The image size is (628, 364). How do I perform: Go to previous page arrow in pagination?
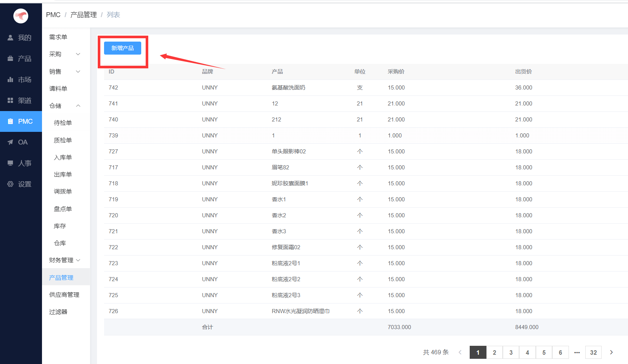click(460, 352)
